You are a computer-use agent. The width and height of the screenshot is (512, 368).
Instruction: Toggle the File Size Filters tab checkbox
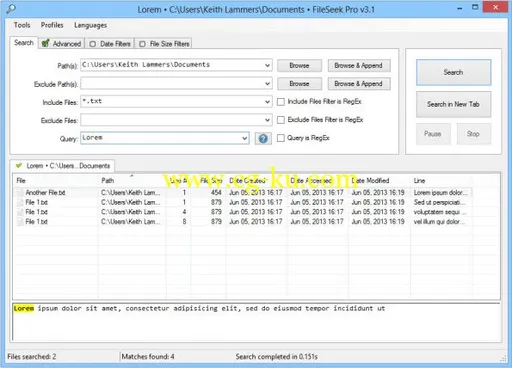pos(142,44)
